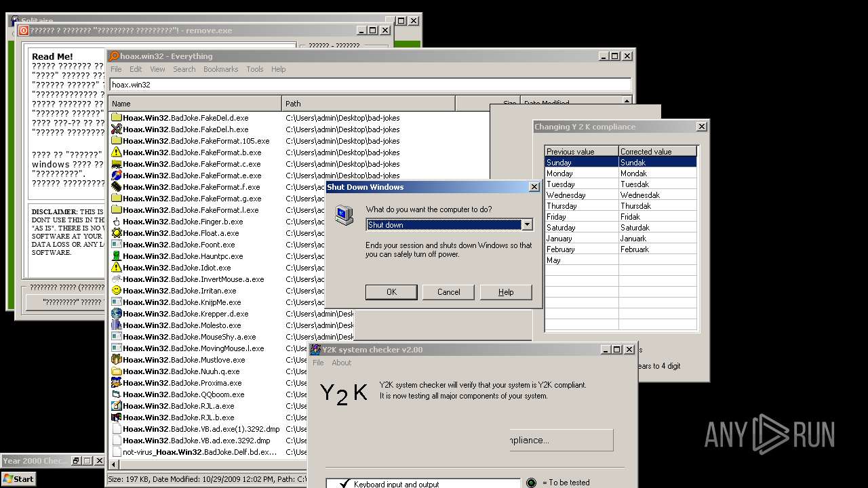This screenshot has height=488, width=868.
Task: Select the FakeDel.h.exe crossed-tools icon
Action: 117,129
